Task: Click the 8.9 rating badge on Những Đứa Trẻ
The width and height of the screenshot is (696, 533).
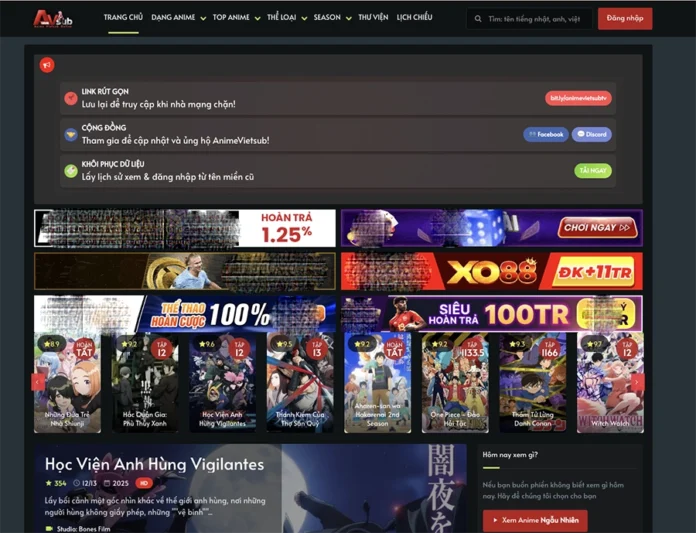Action: point(51,344)
